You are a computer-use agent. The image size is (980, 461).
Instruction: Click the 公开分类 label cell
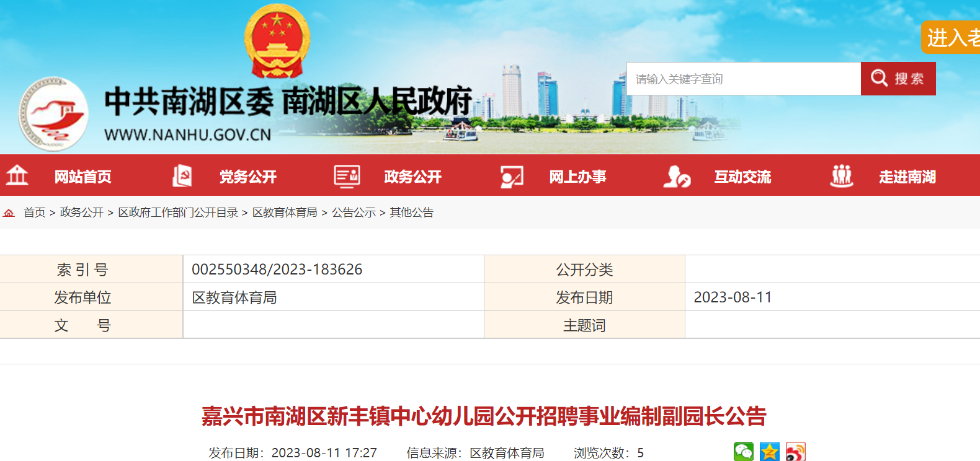(584, 270)
